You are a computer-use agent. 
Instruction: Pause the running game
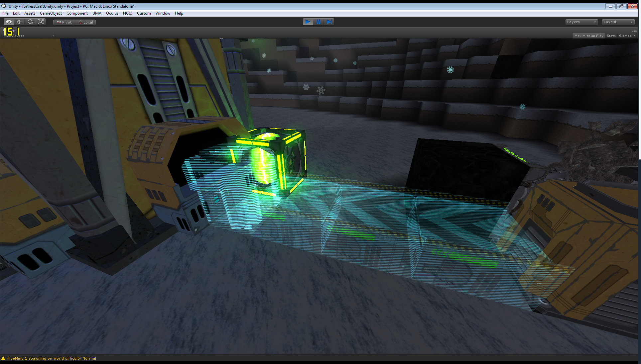[319, 22]
